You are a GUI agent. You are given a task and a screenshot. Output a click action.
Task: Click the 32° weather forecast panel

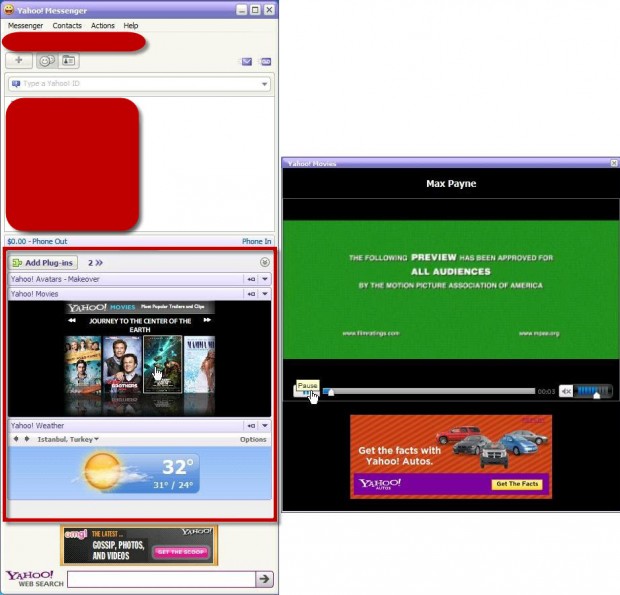coord(140,473)
